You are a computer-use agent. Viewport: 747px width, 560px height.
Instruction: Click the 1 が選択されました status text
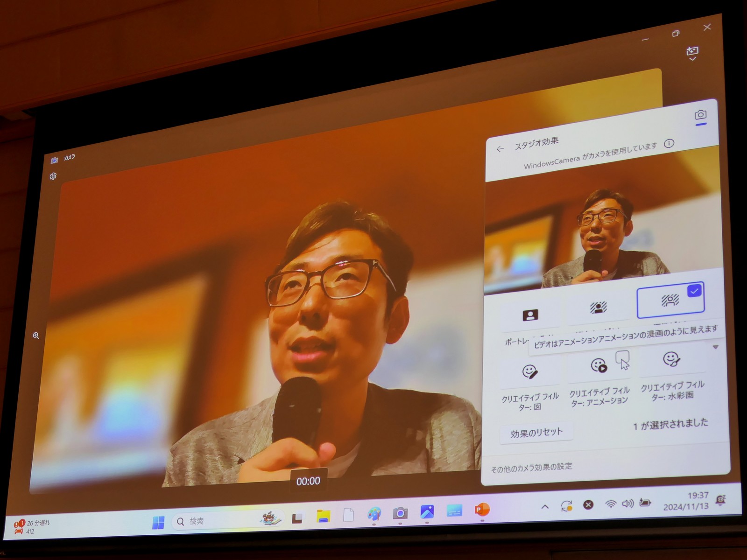[670, 424]
